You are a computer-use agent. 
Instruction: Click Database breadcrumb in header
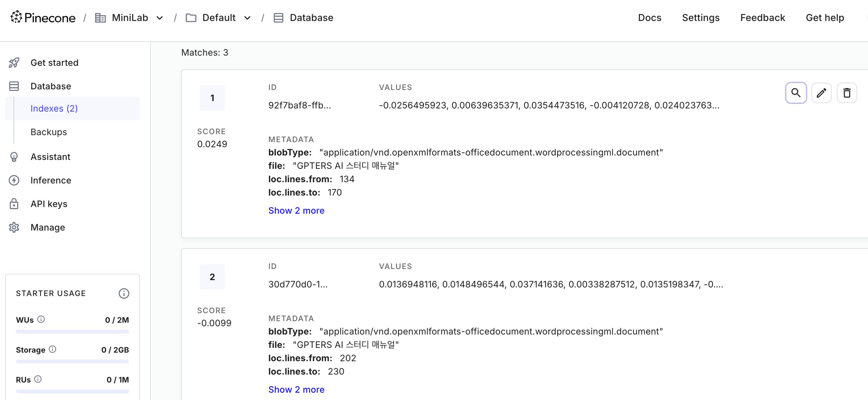[311, 17]
